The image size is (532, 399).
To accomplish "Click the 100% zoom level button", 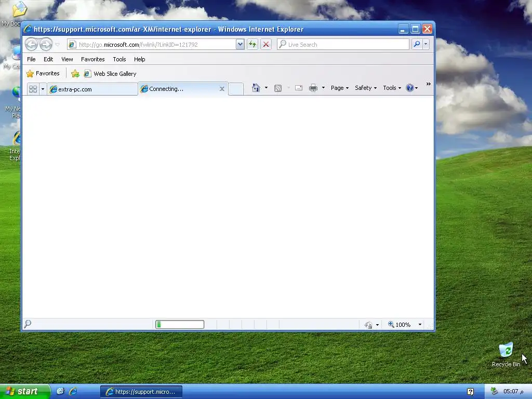I will [400, 325].
